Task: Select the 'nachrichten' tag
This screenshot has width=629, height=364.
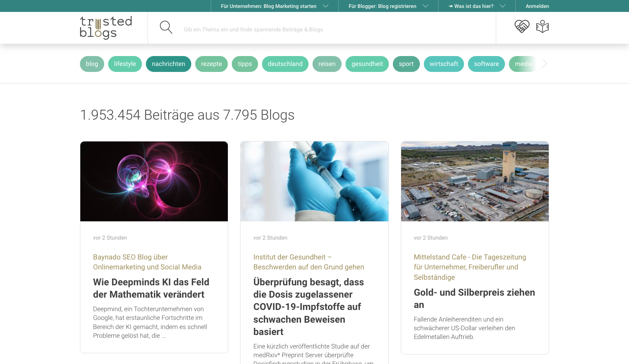Action: (169, 64)
